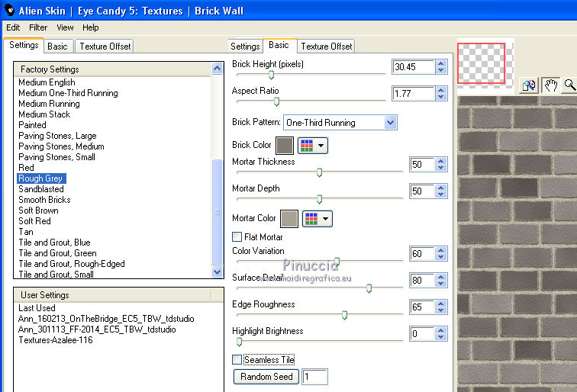
Task: Click the Aspect Ratio value field
Action: 413,93
